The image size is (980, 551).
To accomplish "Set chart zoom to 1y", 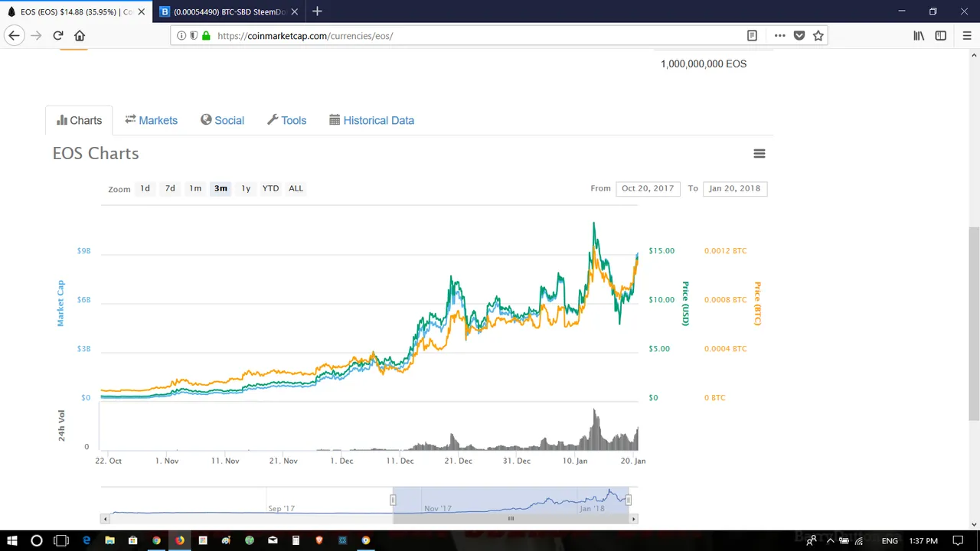I will [x=246, y=188].
